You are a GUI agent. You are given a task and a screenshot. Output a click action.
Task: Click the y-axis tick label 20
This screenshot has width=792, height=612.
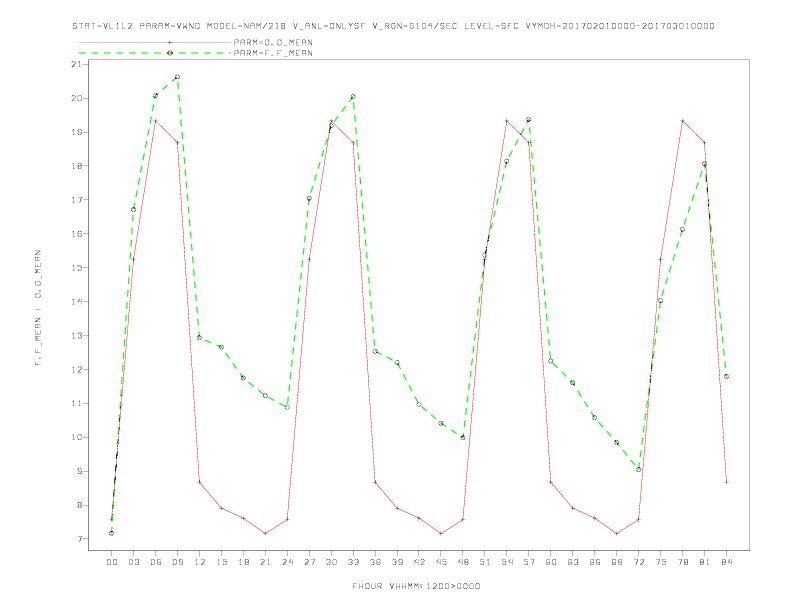click(x=76, y=98)
